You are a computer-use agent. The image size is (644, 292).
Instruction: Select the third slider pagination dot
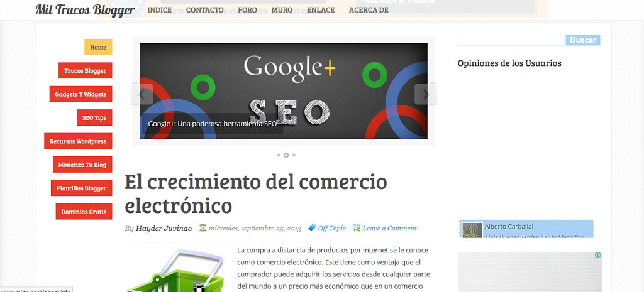pos(294,154)
